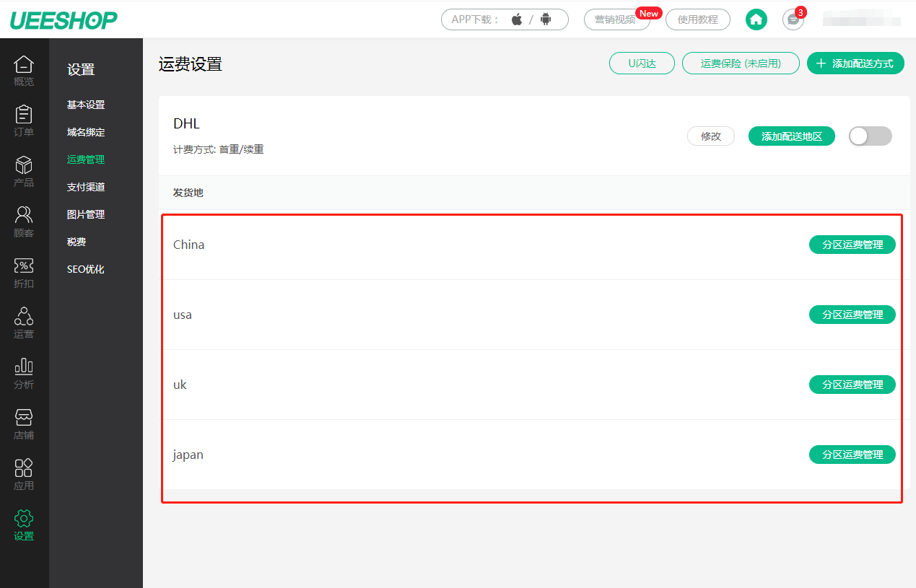
Task: Open 图片管理 in settings menu
Action: 86,214
